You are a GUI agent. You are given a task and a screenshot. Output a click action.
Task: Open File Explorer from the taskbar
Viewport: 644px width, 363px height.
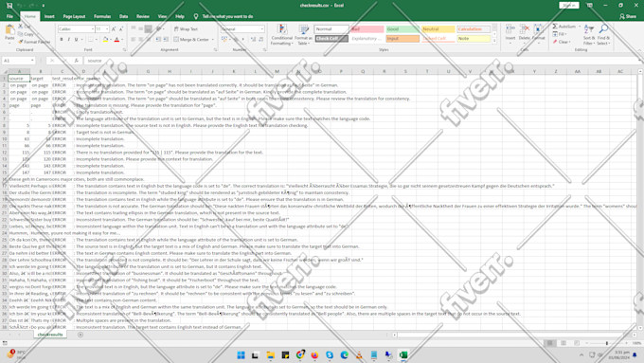tap(270, 355)
